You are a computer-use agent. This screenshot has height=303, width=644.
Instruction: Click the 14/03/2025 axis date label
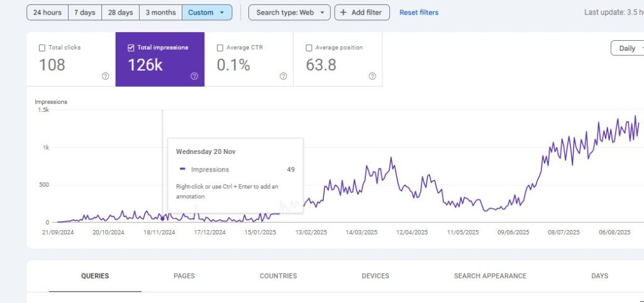point(362,233)
